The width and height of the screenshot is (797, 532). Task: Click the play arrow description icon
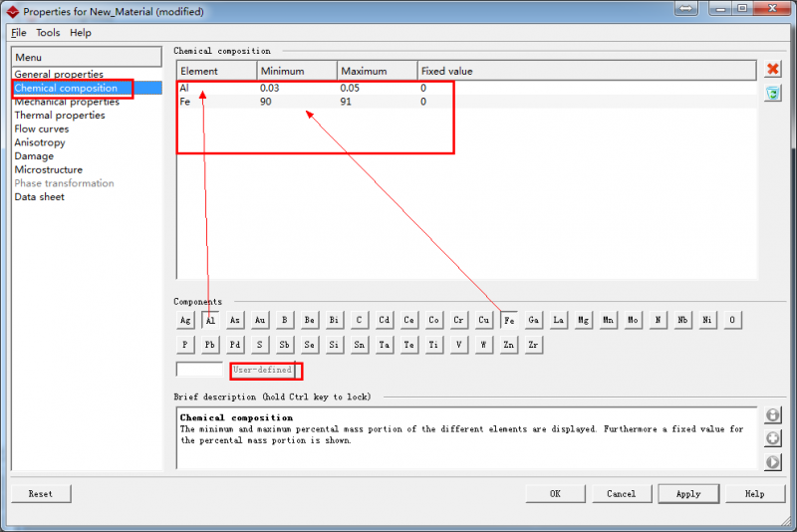773,462
